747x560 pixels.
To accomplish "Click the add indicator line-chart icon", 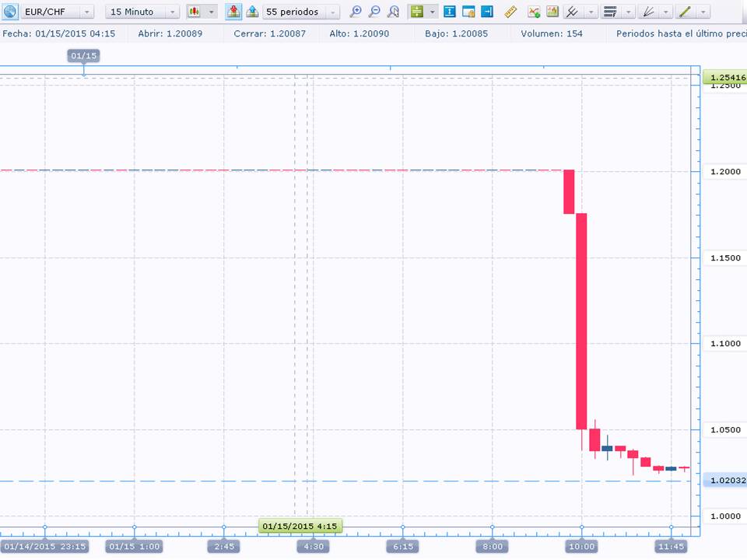I will (x=534, y=12).
